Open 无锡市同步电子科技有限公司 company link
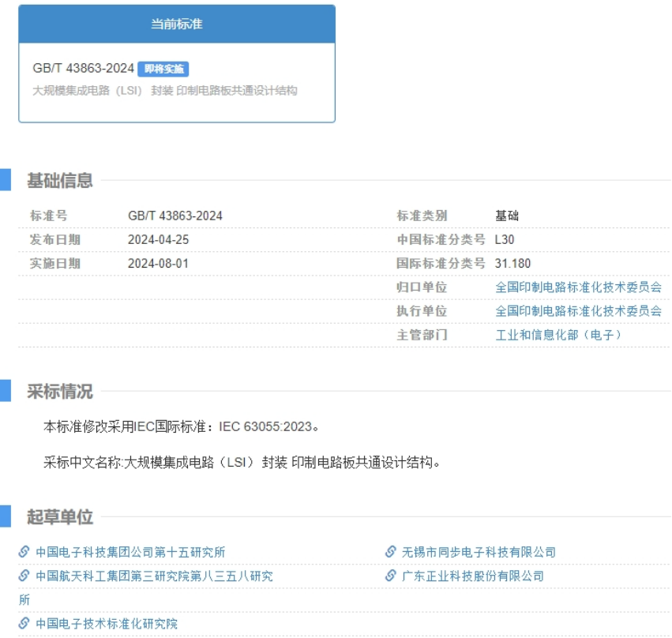The width and height of the screenshot is (672, 638). [x=479, y=553]
